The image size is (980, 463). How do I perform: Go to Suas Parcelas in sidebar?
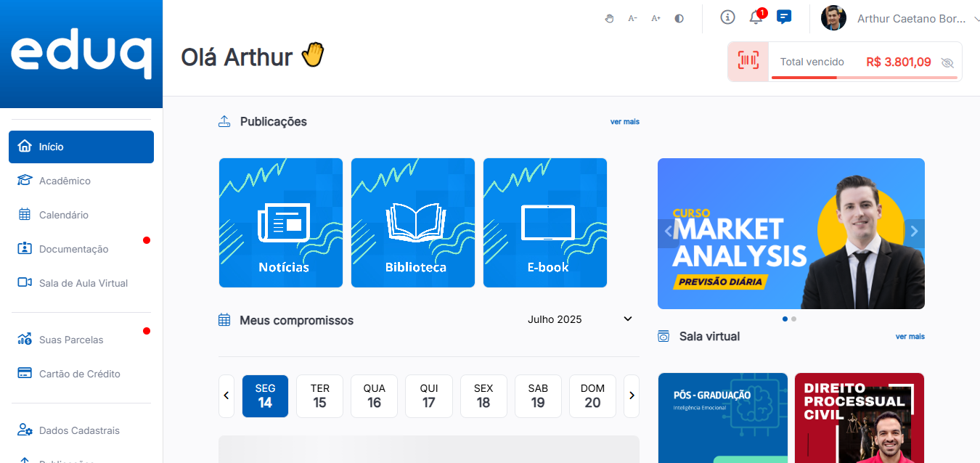pyautogui.click(x=71, y=340)
